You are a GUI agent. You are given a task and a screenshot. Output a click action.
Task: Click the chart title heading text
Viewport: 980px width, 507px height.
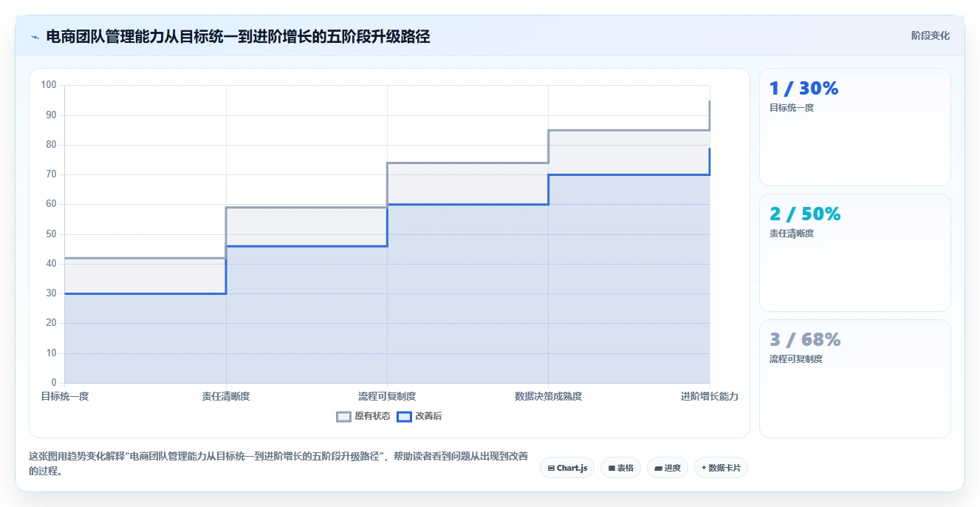pos(238,36)
